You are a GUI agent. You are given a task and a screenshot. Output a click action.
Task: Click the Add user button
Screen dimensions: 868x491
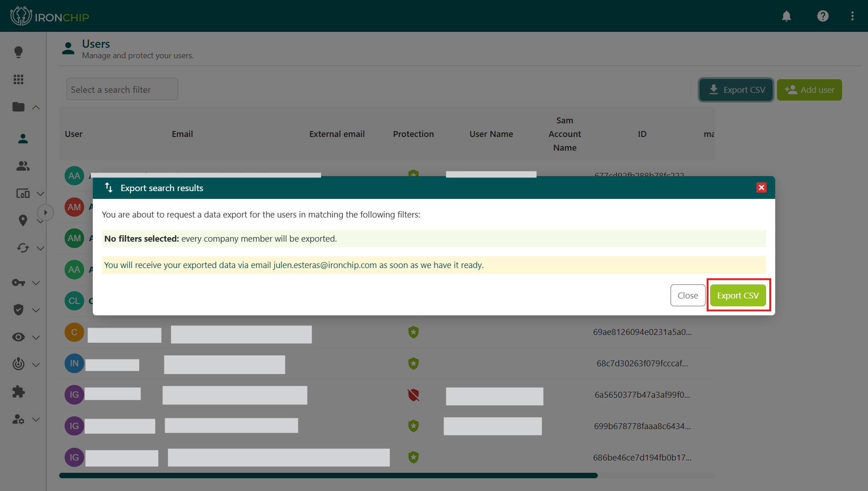809,90
